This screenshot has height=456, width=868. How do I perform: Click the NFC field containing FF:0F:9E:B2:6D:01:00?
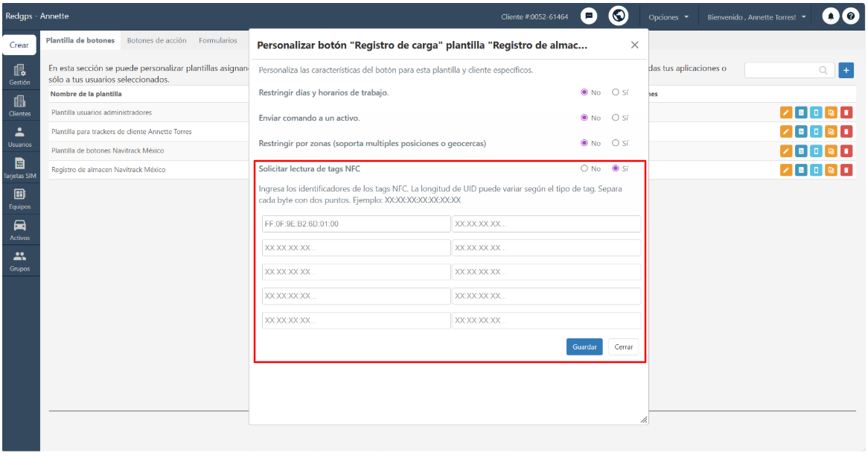pos(356,224)
